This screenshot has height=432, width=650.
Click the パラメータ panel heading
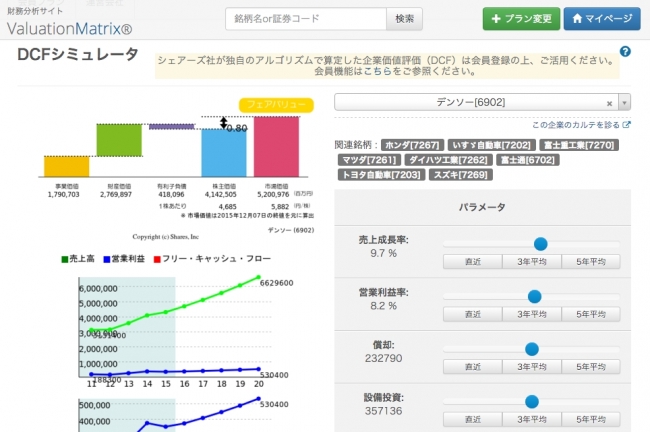[482, 207]
